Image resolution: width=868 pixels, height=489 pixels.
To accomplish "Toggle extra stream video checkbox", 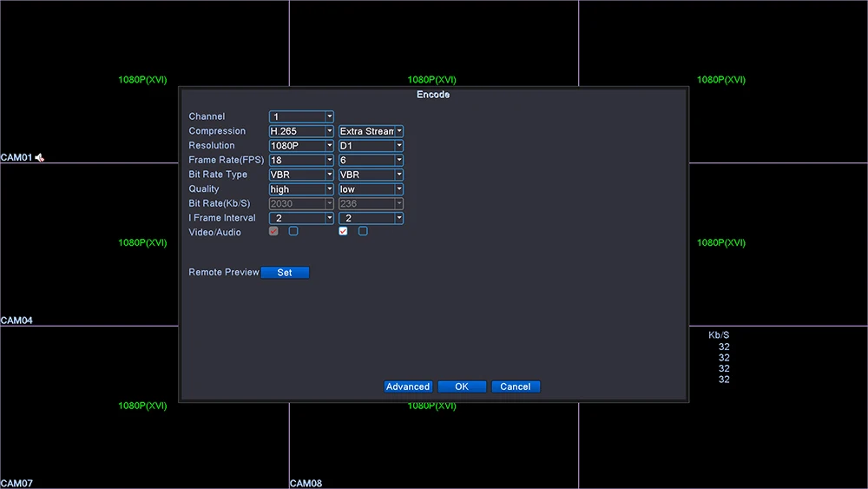I will [x=343, y=231].
